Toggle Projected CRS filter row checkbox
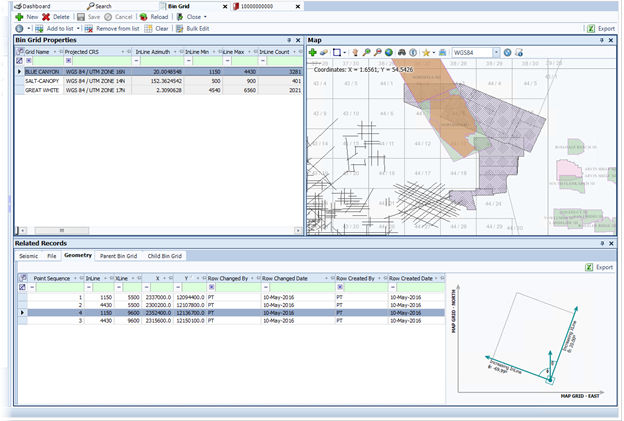The image size is (624, 421). click(x=68, y=60)
